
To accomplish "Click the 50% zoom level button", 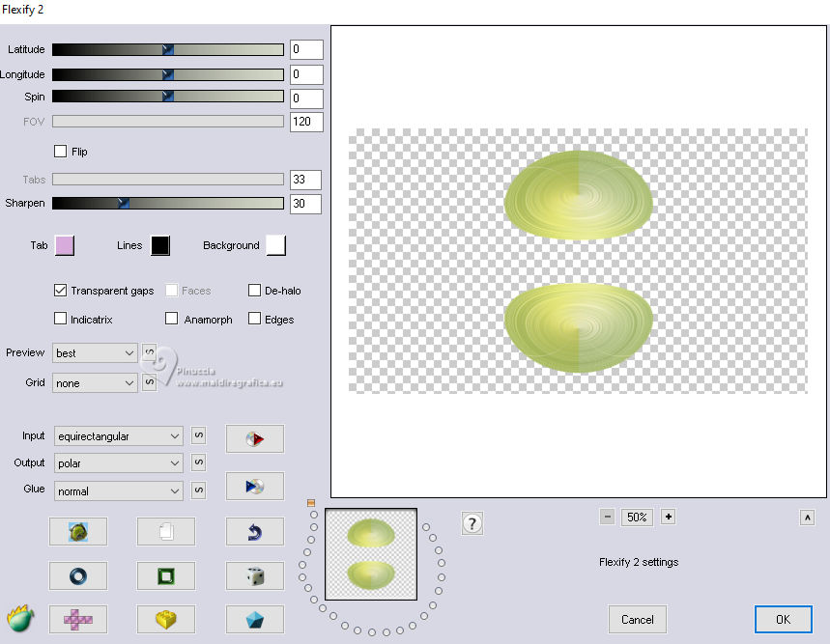I will point(637,518).
